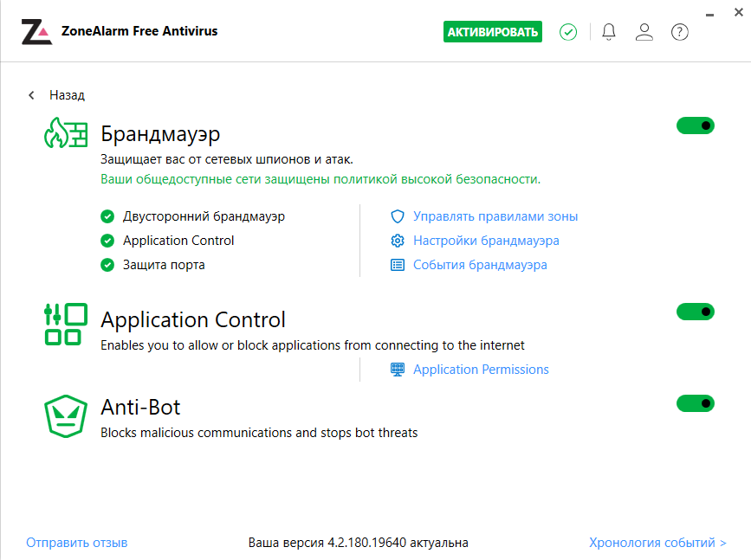Click the Двусторонний брандмауэр status item
This screenshot has height=560, width=751.
tap(204, 216)
